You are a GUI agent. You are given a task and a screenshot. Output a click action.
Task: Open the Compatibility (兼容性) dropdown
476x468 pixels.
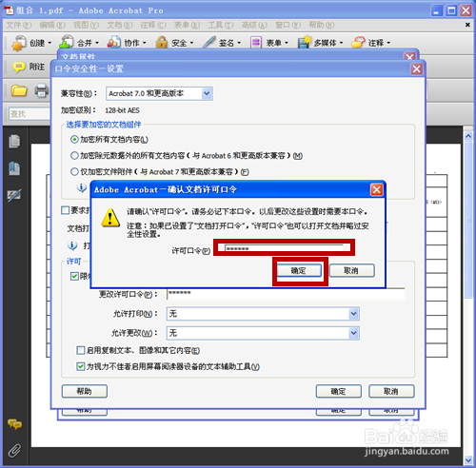[x=159, y=93]
